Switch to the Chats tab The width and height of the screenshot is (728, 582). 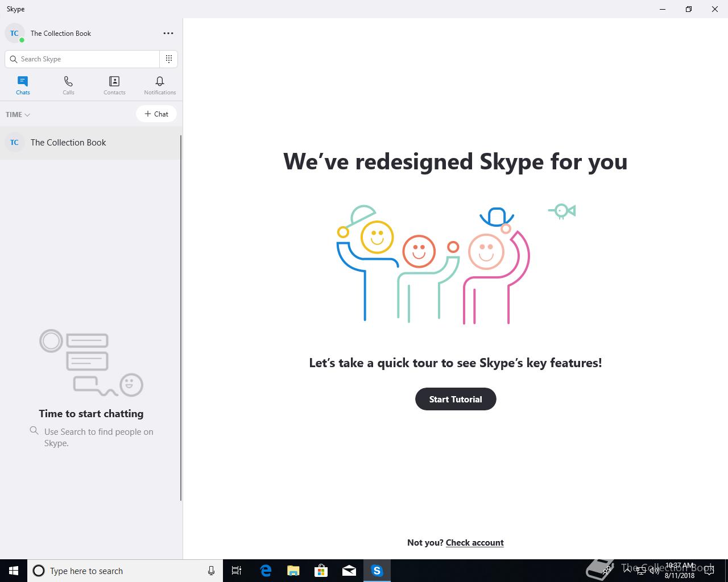coord(23,85)
